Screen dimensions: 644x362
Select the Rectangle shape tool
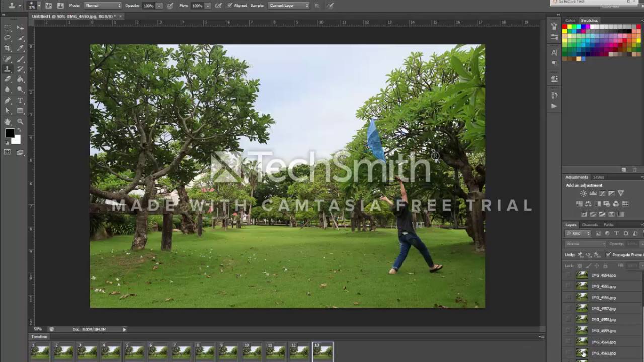(x=21, y=111)
